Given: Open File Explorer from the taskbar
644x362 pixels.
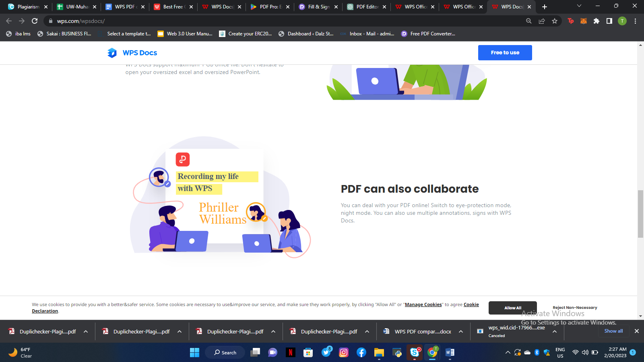Looking at the screenshot, I should coord(379,352).
